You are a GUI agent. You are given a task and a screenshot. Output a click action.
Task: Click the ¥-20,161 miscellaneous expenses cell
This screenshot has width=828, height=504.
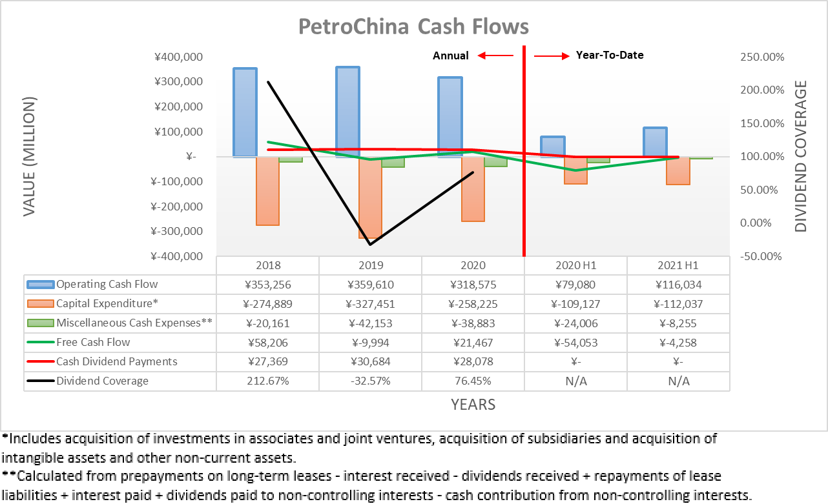tap(268, 323)
